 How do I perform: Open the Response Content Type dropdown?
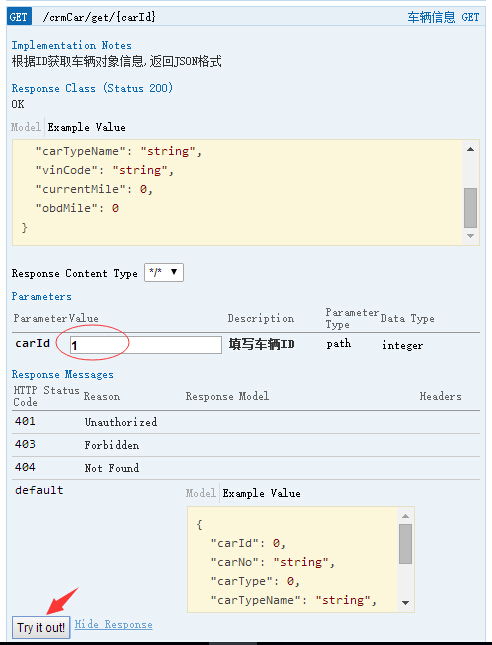tap(164, 272)
